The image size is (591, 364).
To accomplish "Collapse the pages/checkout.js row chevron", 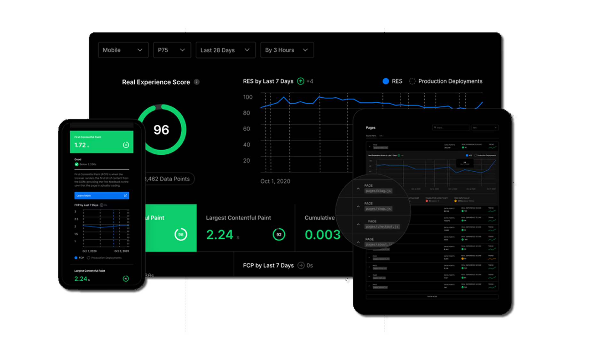I will coord(358,224).
